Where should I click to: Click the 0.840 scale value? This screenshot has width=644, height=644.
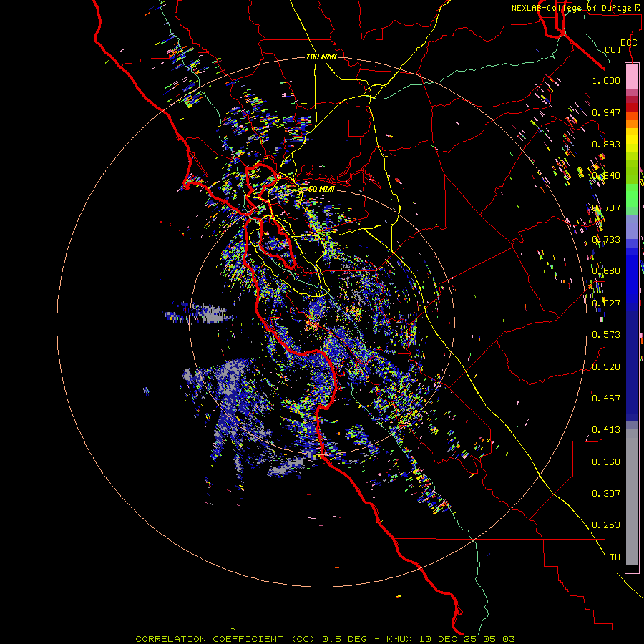point(606,176)
